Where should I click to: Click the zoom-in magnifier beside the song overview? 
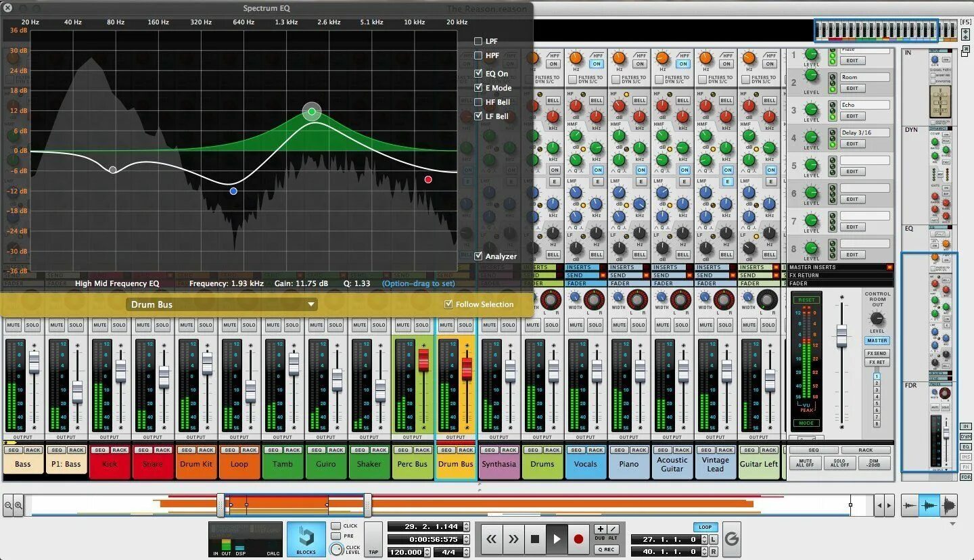18,505
